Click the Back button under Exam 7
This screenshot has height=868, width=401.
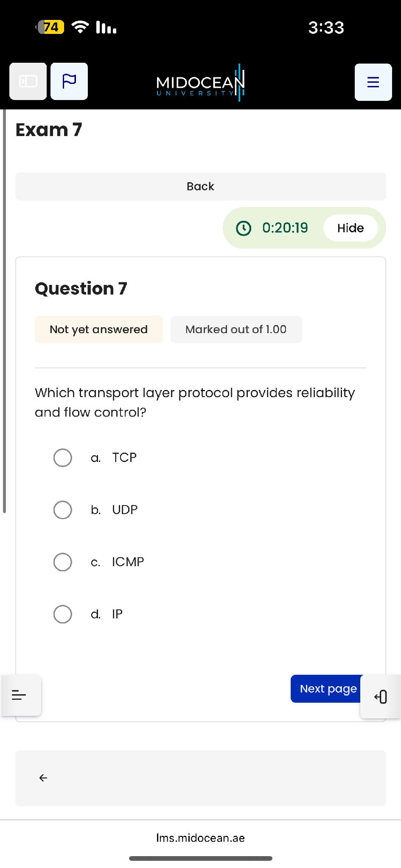coord(200,186)
